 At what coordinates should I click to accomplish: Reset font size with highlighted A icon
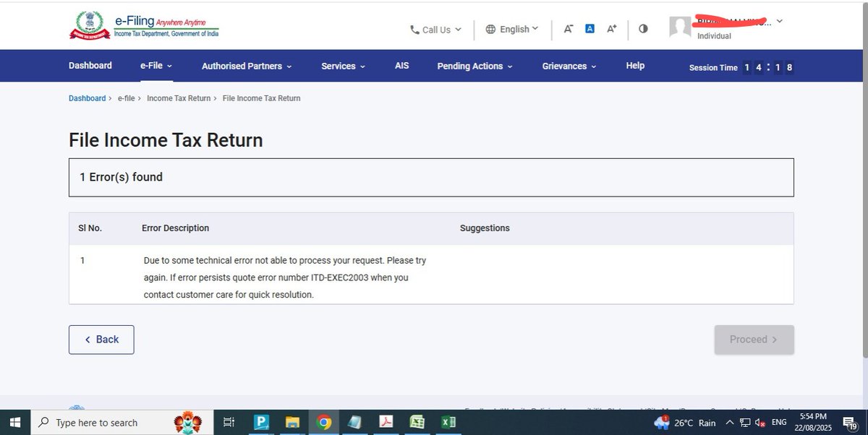(590, 29)
